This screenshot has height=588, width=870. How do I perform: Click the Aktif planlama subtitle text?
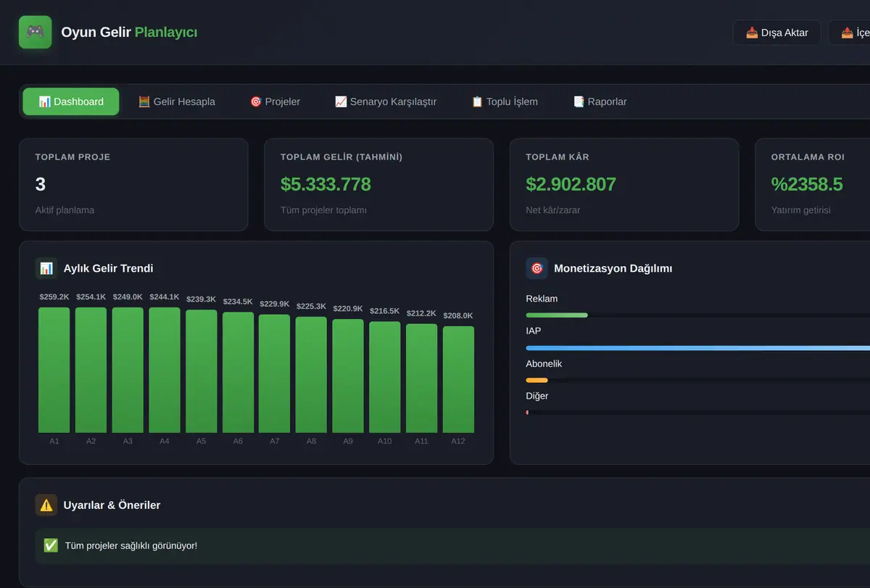point(65,210)
